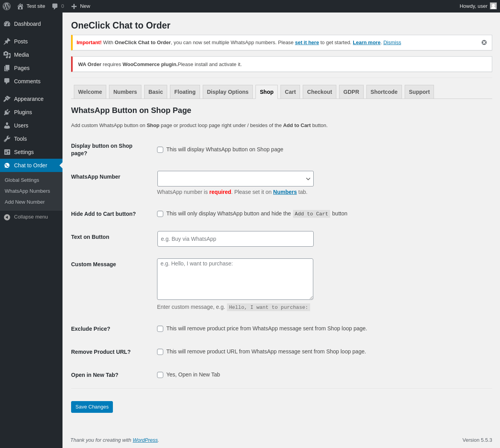Dismiss the Important notice with X icon
Screen dimensions: 500x448
484,43
